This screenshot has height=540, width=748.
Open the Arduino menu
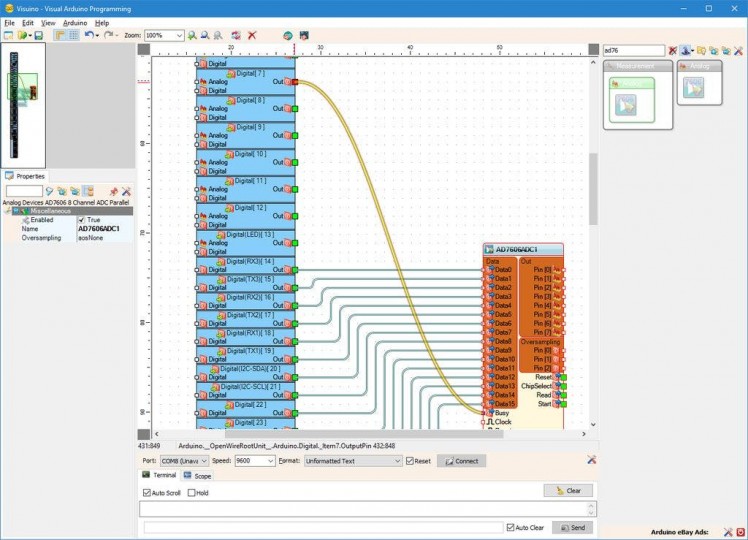click(x=74, y=22)
